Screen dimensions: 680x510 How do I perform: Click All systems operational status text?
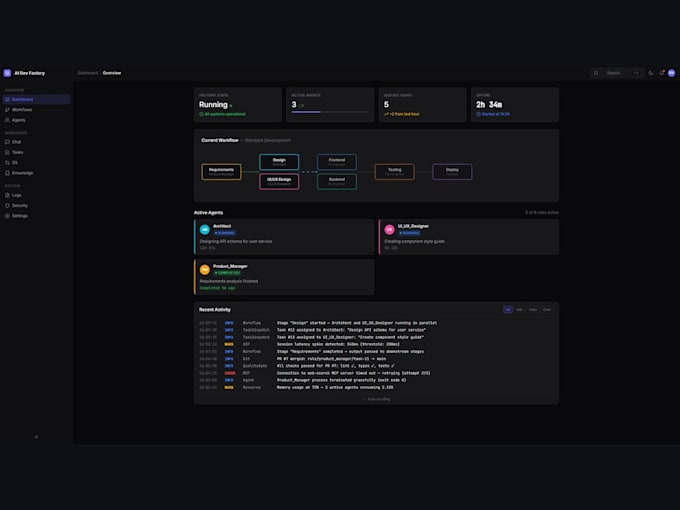click(x=222, y=114)
